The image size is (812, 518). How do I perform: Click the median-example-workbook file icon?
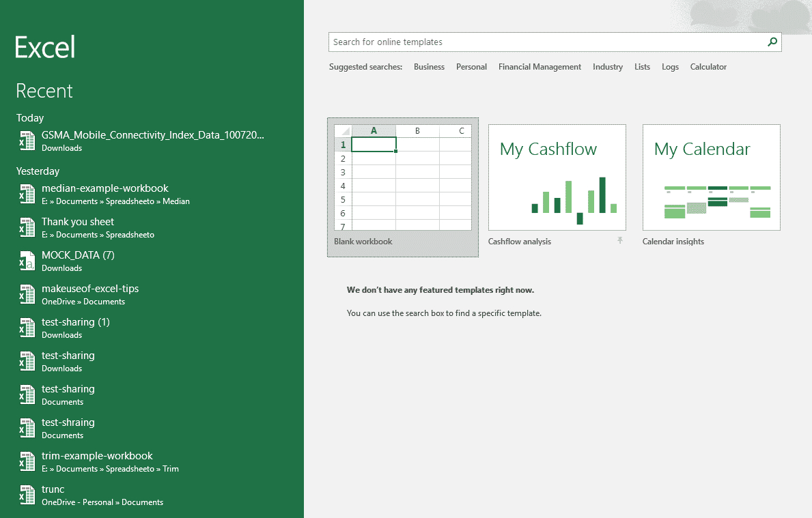[27, 194]
